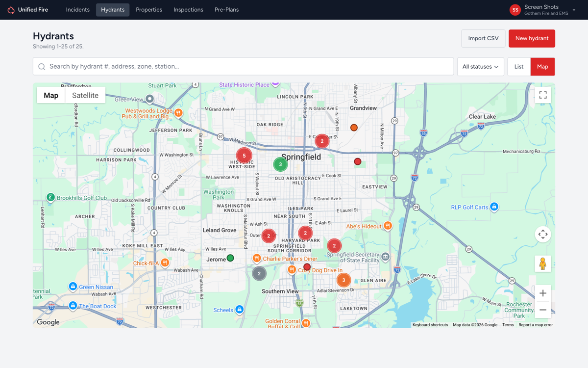588x368 pixels.
Task: Click the New hydrant button
Action: click(x=532, y=38)
